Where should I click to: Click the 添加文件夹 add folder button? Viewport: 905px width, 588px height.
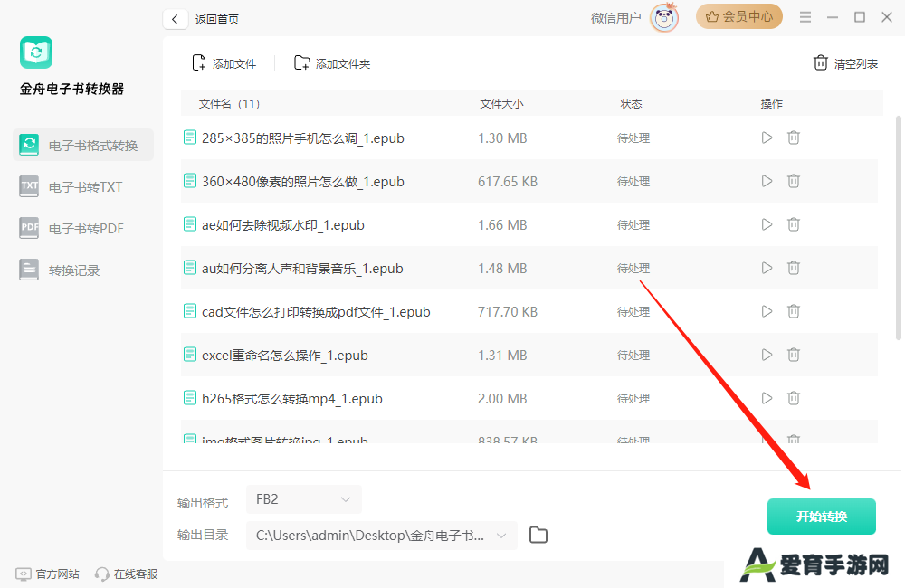pos(332,63)
